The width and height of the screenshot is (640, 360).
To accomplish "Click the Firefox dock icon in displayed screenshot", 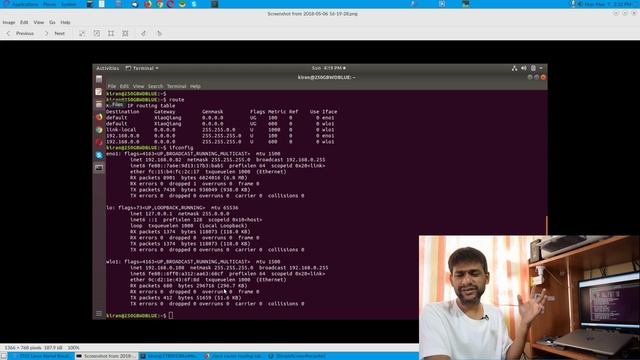I will click(99, 117).
